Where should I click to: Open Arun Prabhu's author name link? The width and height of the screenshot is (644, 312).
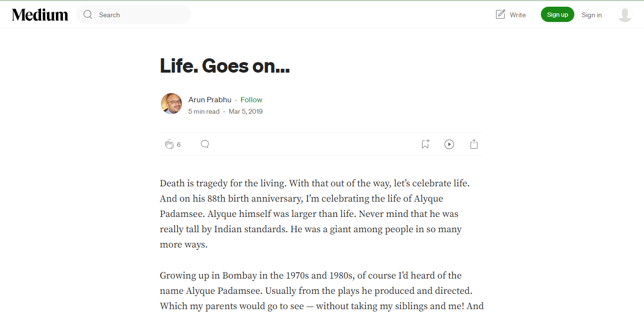click(x=210, y=100)
